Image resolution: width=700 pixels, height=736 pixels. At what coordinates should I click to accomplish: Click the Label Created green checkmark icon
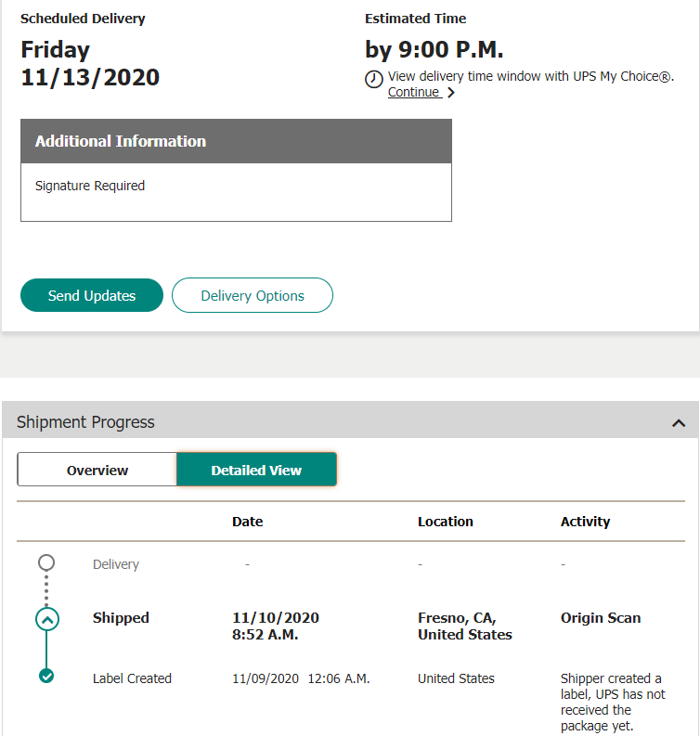tap(46, 677)
